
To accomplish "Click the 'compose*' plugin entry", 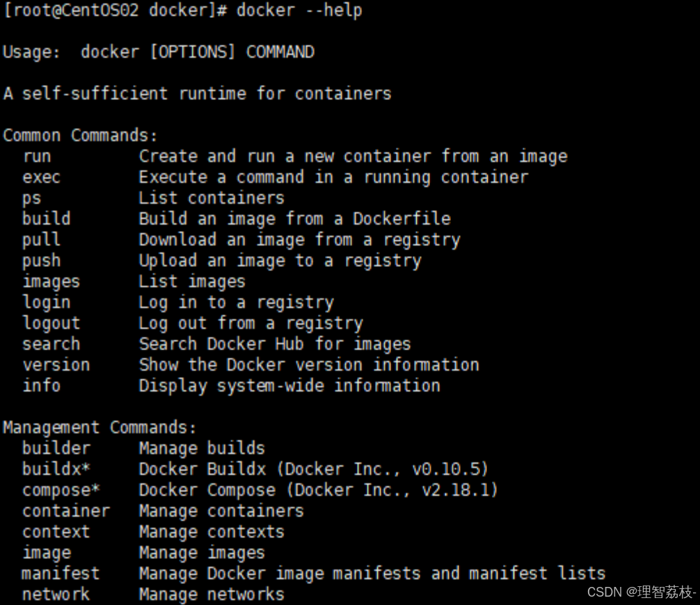I will 61,491.
